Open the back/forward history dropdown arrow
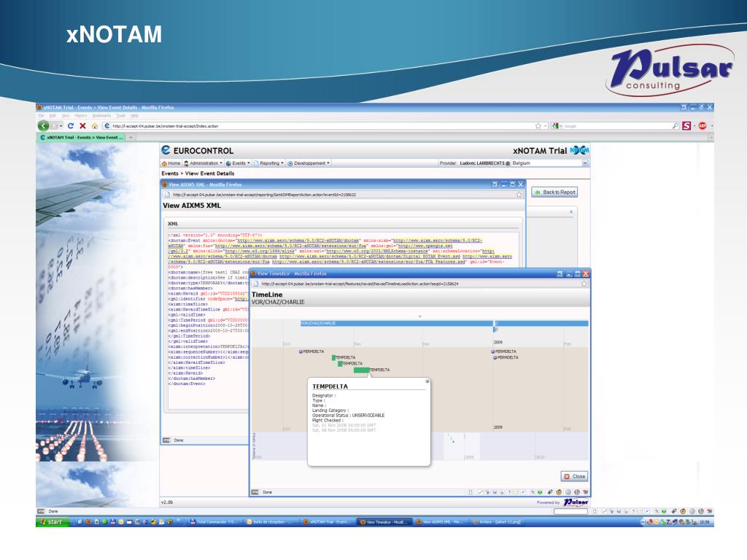Screen dimensions: 747x560 tap(61, 125)
